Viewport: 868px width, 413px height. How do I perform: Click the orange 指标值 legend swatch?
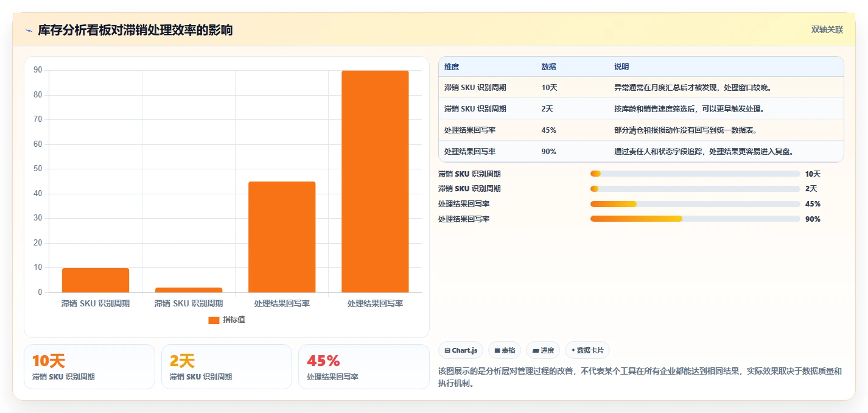tap(214, 320)
